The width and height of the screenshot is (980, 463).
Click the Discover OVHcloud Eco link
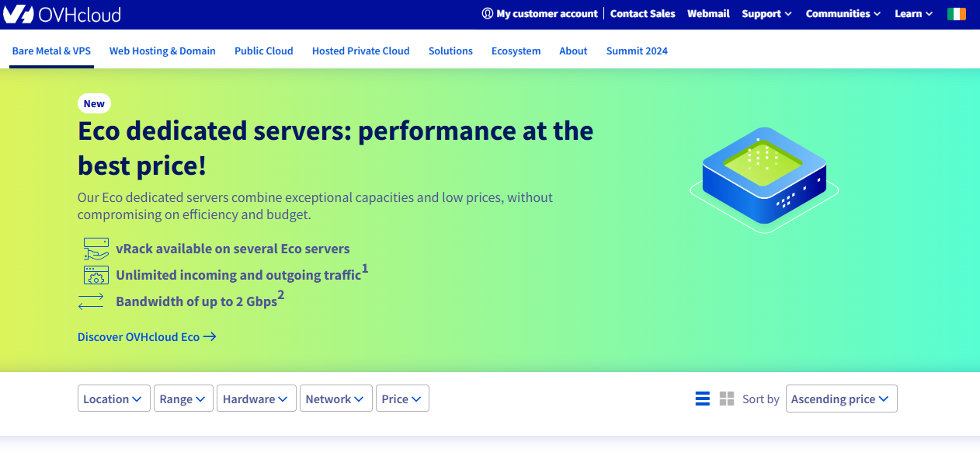(x=146, y=336)
